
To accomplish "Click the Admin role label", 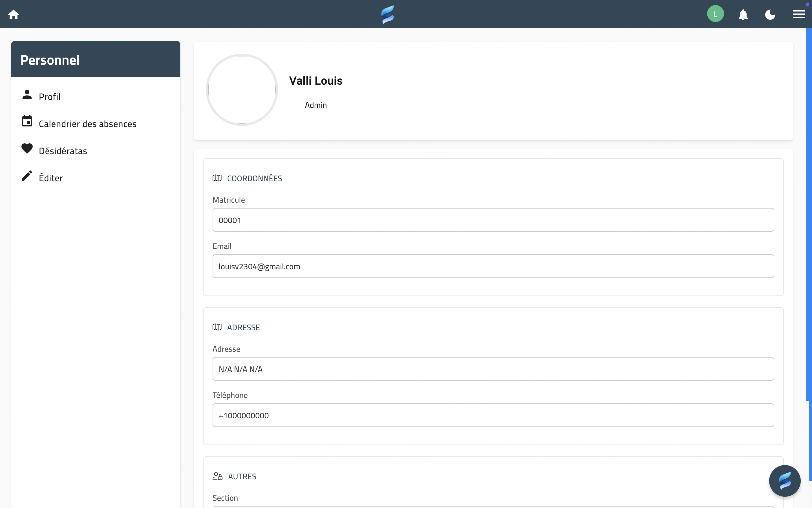I will tap(316, 105).
